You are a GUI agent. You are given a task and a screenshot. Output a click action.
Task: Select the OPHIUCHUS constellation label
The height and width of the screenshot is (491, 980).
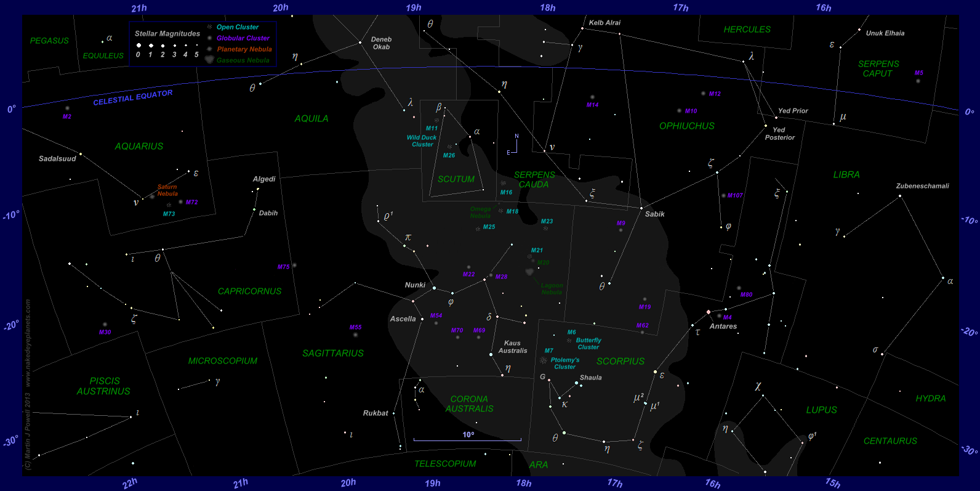687,126
